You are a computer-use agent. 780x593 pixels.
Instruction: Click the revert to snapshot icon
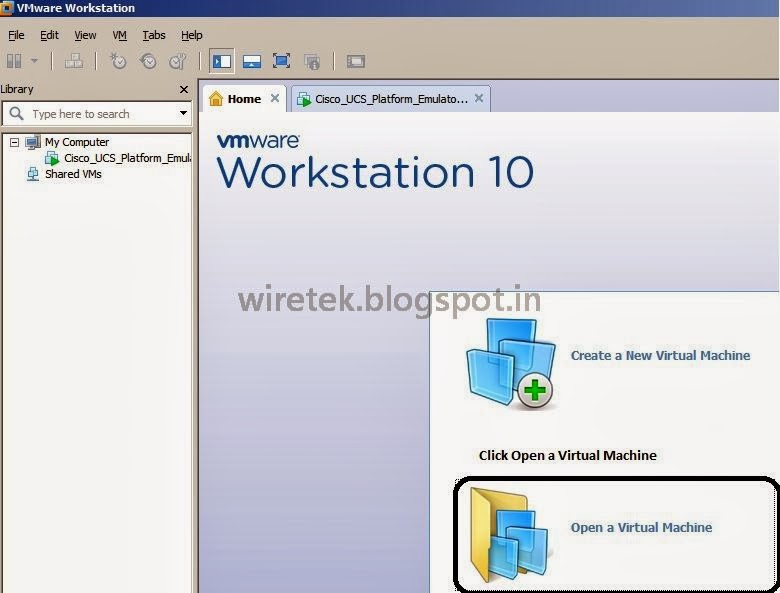point(148,61)
